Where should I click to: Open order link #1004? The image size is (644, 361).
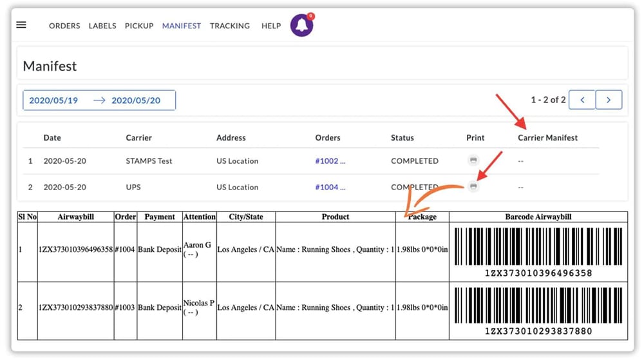[330, 187]
